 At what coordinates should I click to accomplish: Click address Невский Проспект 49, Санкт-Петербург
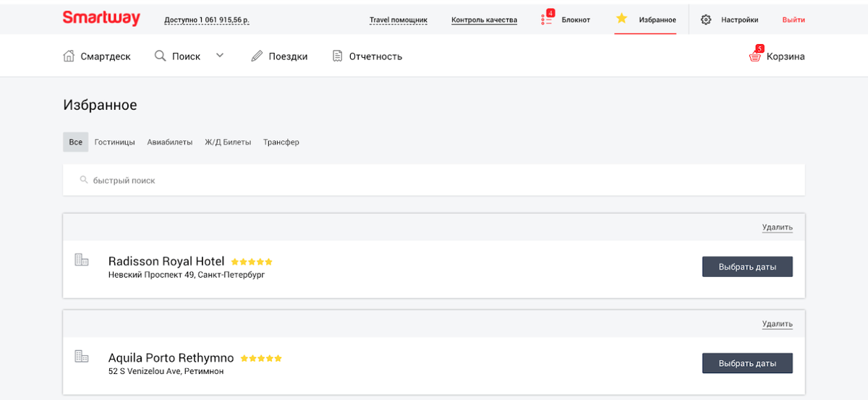click(x=187, y=275)
